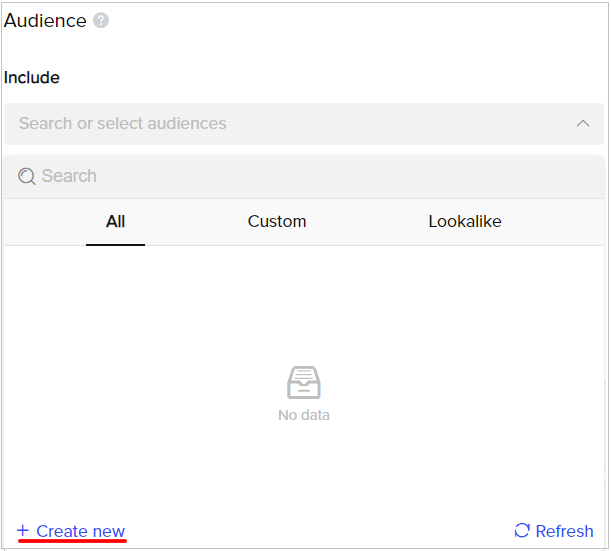Click the circular arrows Refresh icon
Viewport: 611px width, 551px height.
522,530
